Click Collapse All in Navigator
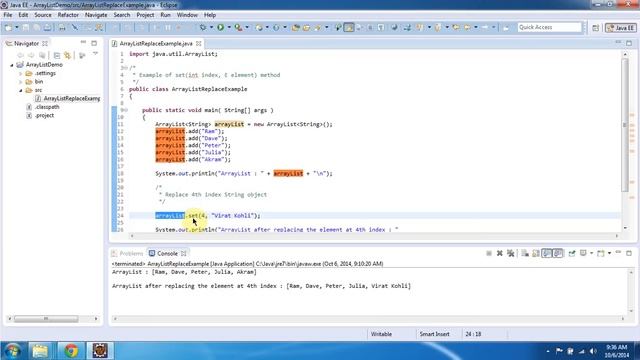 [57, 56]
